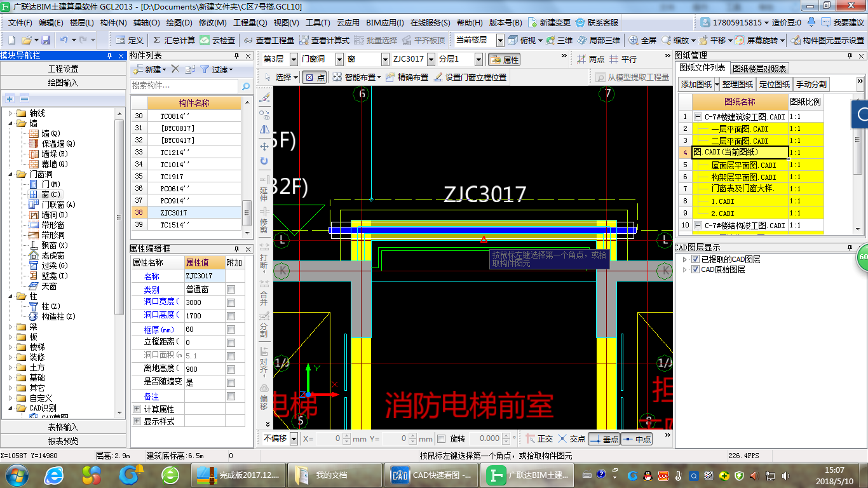The height and width of the screenshot is (488, 868).
Task: Click the 两点 (two points) axis tool
Action: [590, 59]
